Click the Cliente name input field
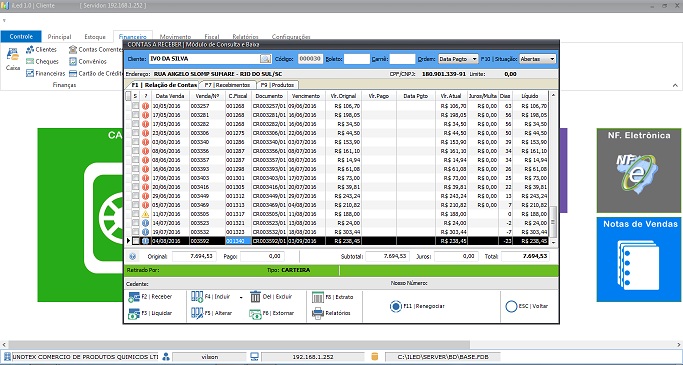Viewport: 683px width, 365px height. pos(204,59)
